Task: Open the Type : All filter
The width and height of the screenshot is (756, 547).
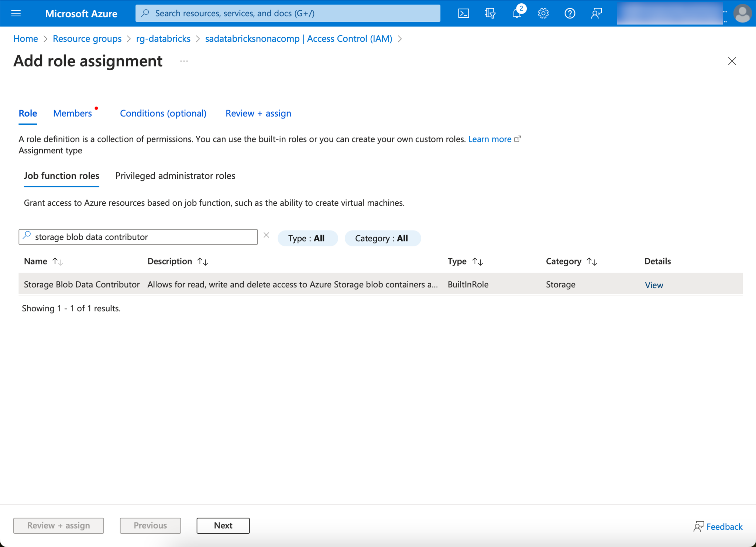Action: (x=307, y=238)
